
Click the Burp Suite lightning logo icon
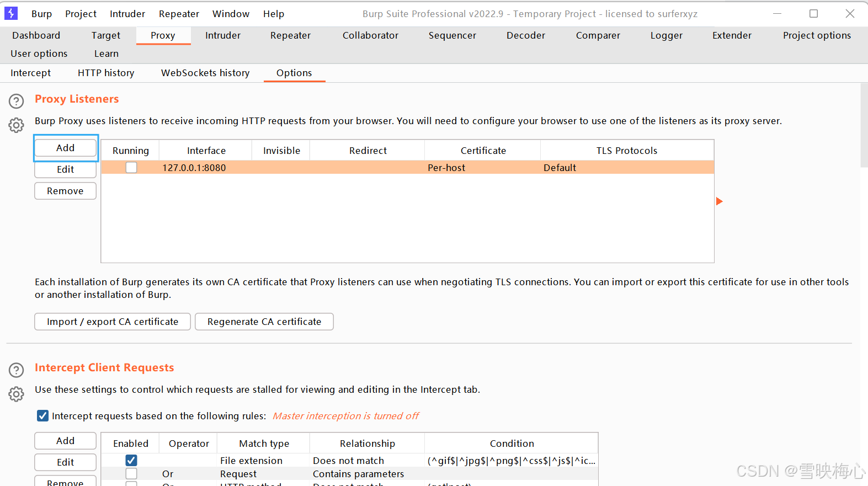(x=11, y=13)
